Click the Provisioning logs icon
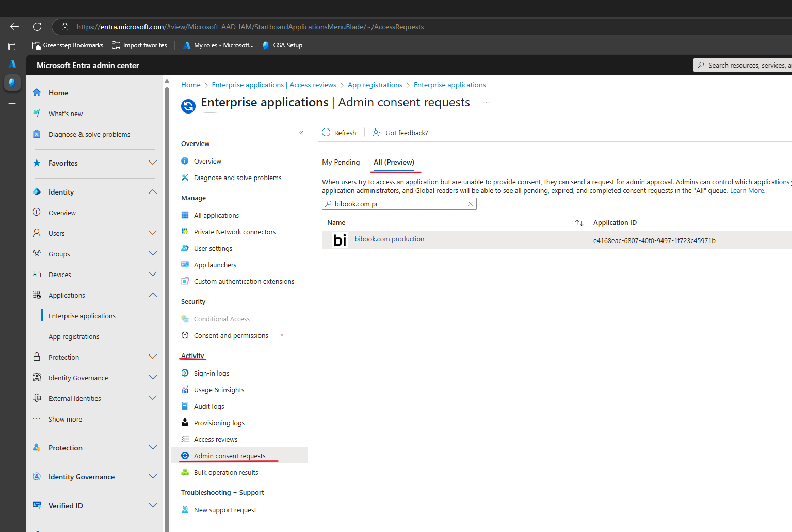Viewport: 792px width, 532px height. (185, 423)
